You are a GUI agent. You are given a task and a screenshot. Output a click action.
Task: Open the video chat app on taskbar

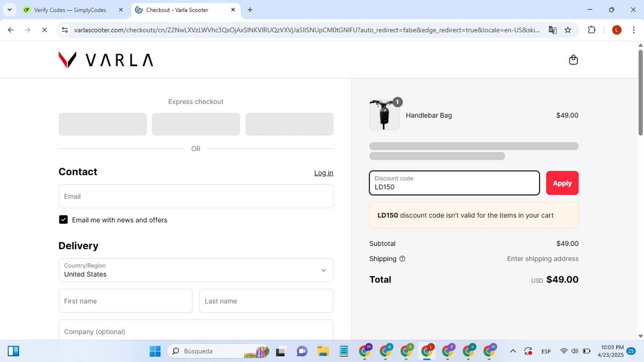click(x=302, y=351)
